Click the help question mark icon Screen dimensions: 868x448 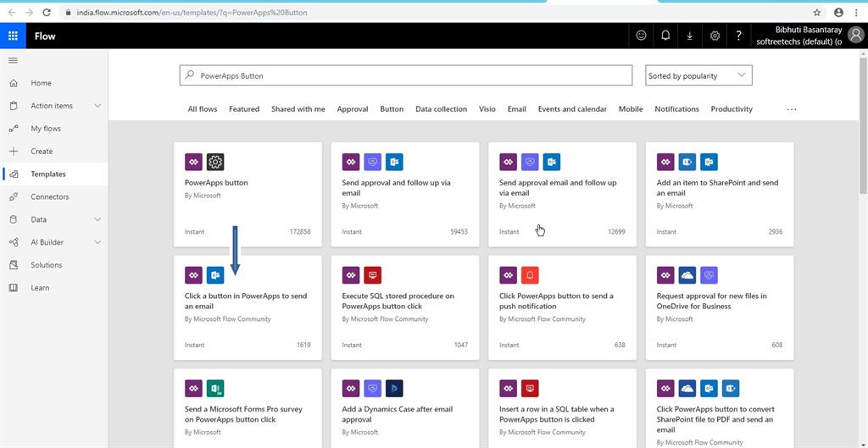(x=739, y=36)
